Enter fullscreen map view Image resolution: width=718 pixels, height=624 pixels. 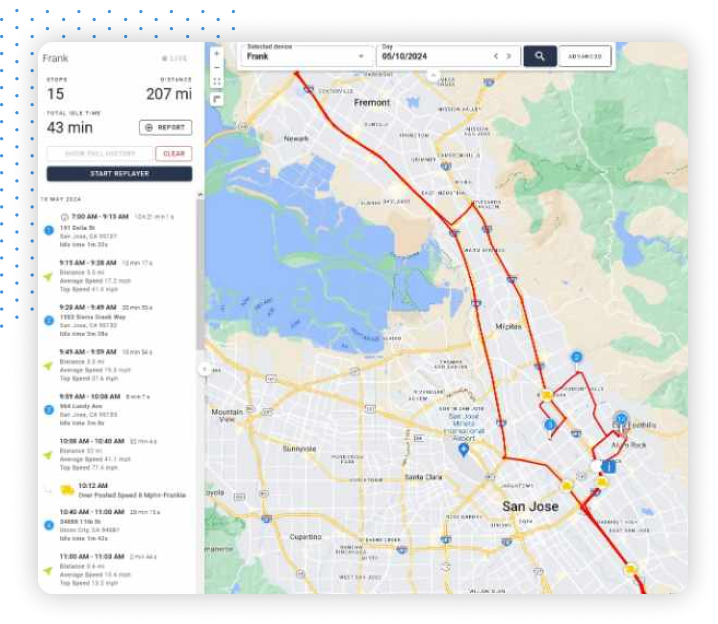[x=217, y=82]
